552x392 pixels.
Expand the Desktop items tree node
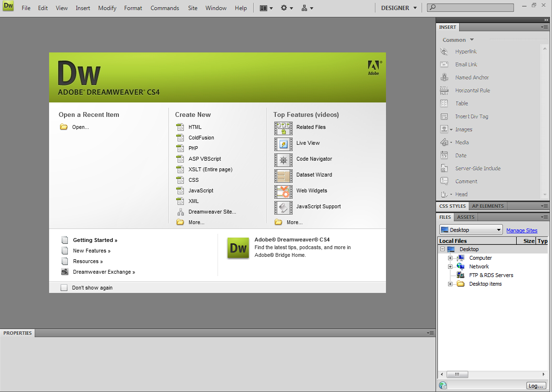point(450,284)
